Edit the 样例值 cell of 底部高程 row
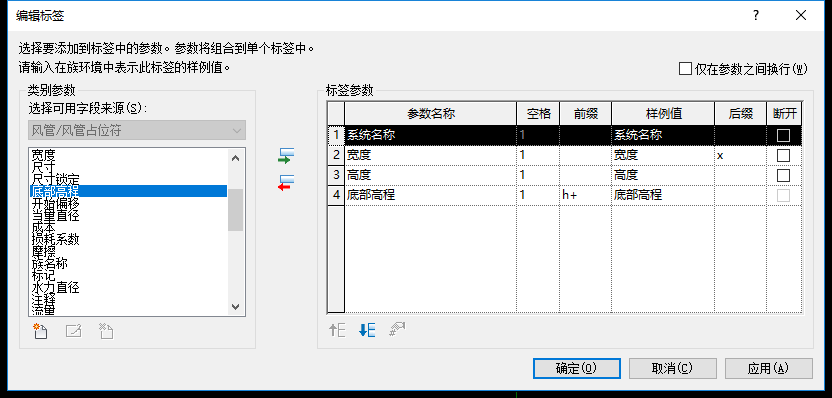The height and width of the screenshot is (398, 832). [663, 195]
